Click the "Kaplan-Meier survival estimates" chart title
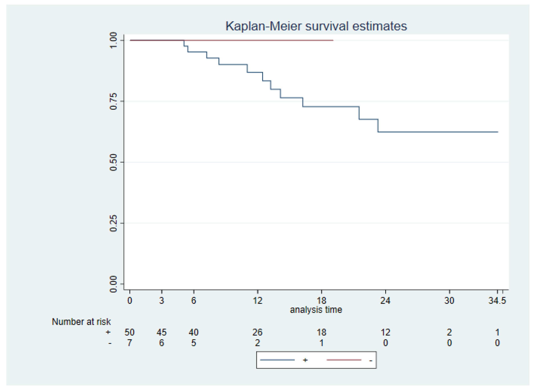Viewport: 536px width, 392px height. (316, 26)
